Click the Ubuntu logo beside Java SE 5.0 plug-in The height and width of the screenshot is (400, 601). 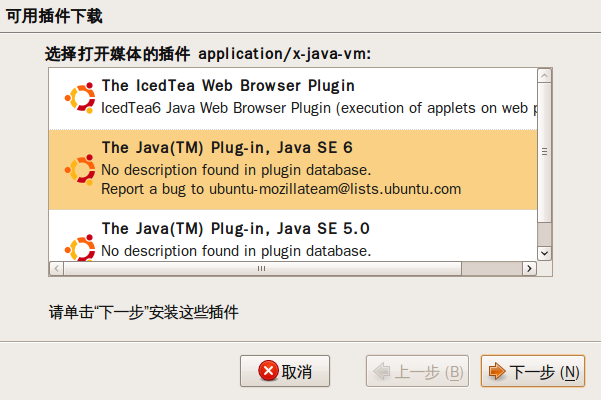click(80, 248)
